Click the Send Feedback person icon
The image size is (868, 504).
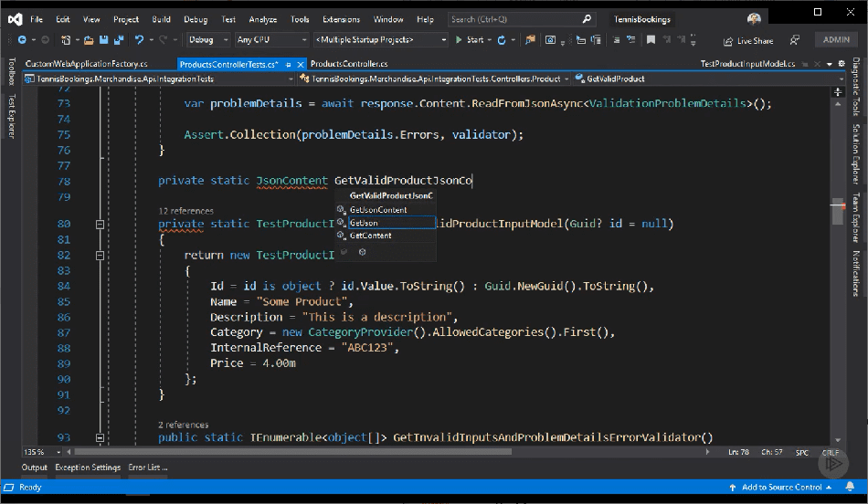click(794, 40)
